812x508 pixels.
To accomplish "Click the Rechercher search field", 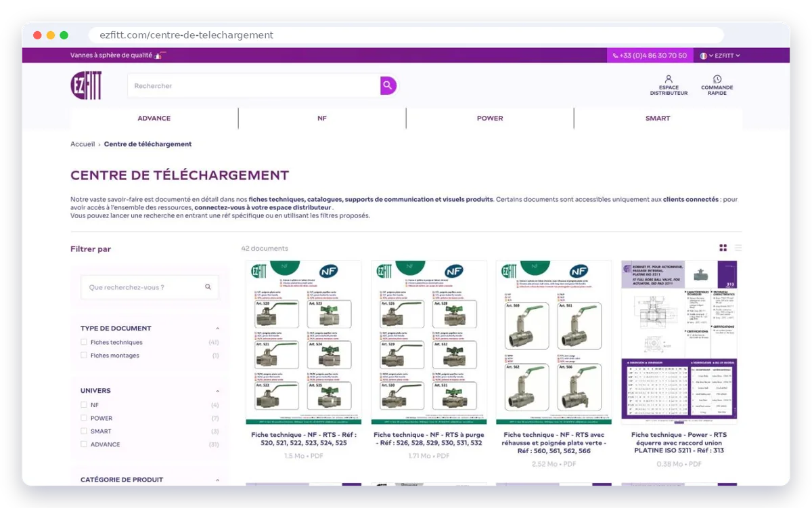I will click(x=254, y=85).
